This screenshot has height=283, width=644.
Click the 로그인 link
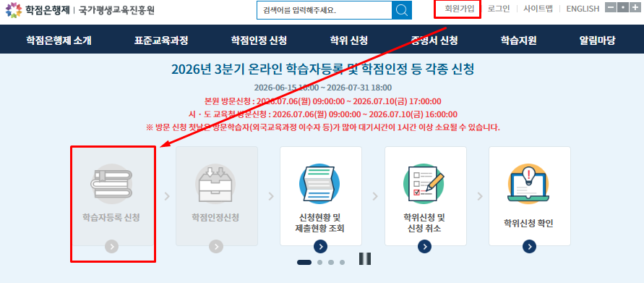click(x=499, y=8)
